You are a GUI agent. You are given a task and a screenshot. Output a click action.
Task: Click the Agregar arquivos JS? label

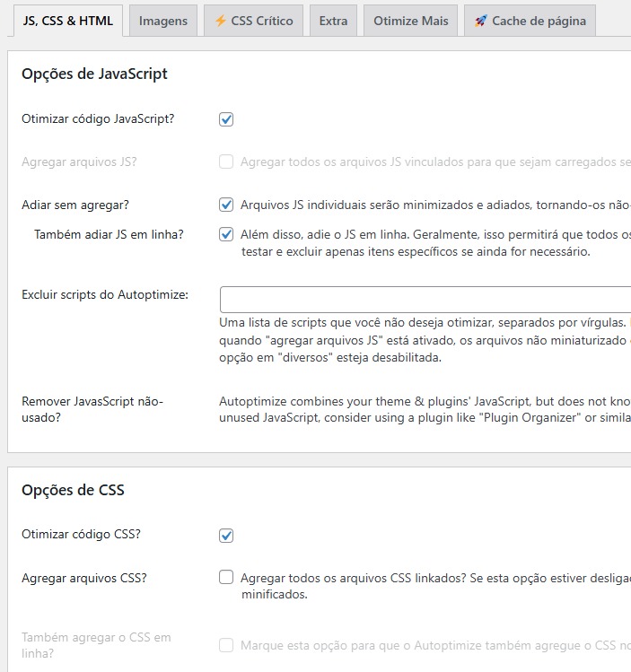tap(79, 162)
